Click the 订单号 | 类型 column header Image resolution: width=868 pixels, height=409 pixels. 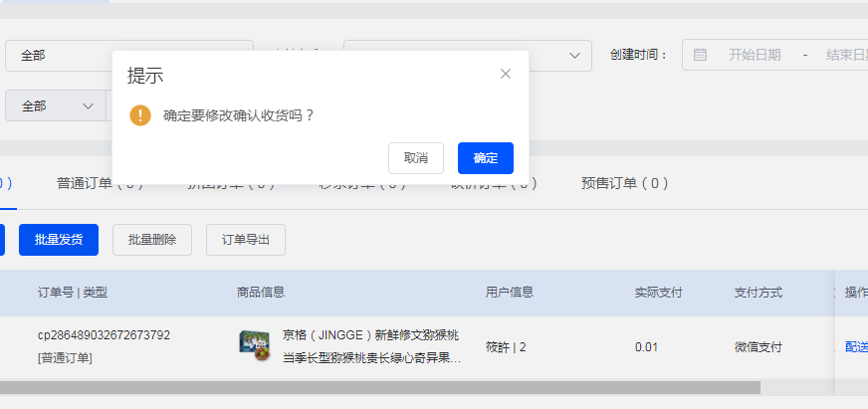(73, 293)
